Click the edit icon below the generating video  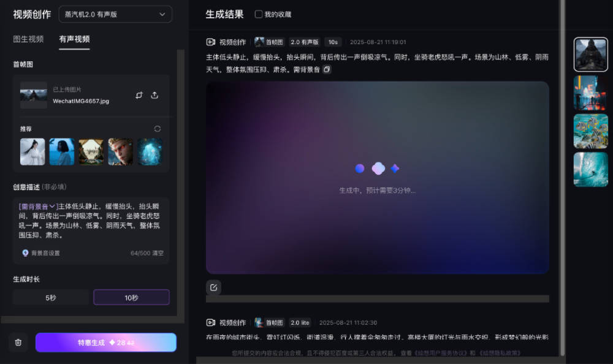[x=213, y=287]
